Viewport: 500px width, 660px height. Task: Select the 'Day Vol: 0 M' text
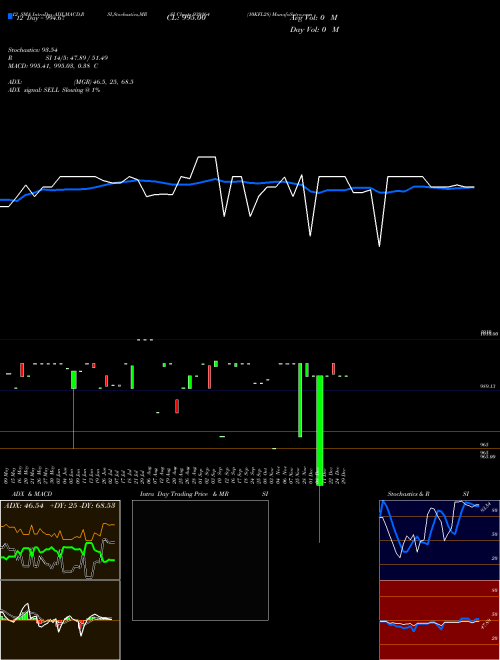tap(314, 30)
